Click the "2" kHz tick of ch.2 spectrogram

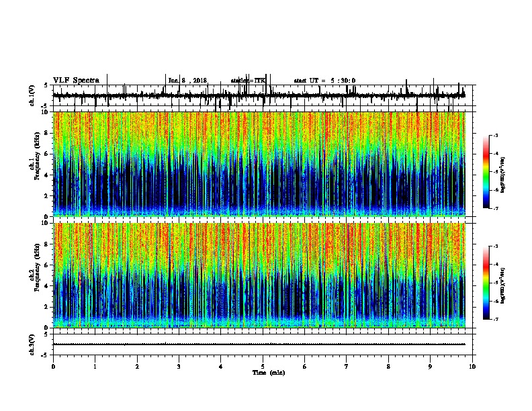coord(47,307)
